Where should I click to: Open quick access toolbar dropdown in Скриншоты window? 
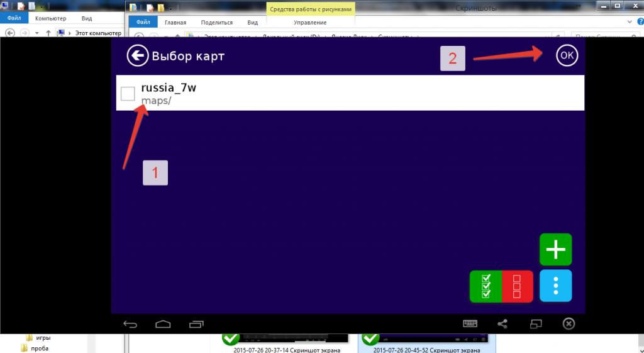[170, 8]
